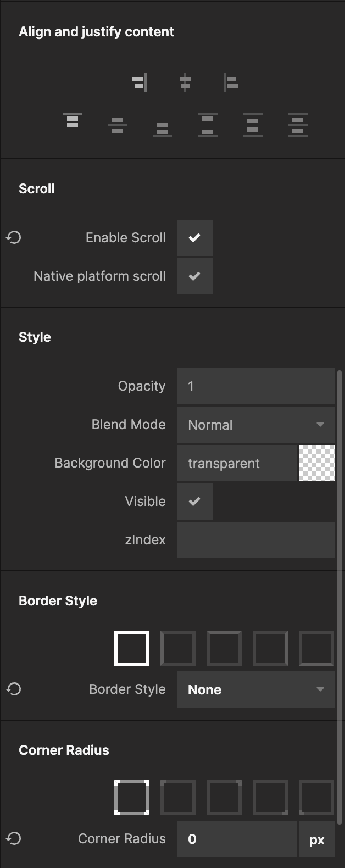Screen dimensions: 345x868
Task: Open the transparent background color swatch
Action: (316, 463)
